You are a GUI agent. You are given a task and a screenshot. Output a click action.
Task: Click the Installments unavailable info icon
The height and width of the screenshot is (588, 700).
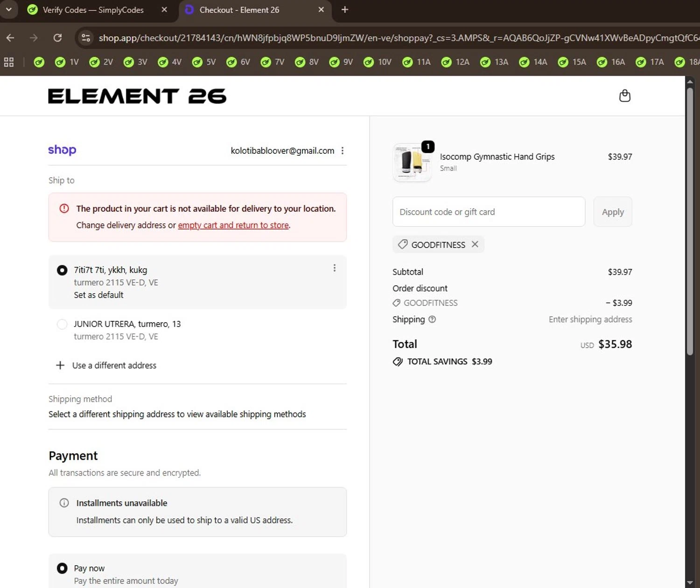point(64,503)
